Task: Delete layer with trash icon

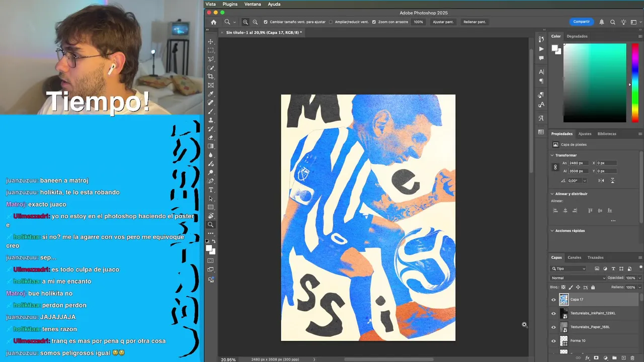Action: point(632,358)
